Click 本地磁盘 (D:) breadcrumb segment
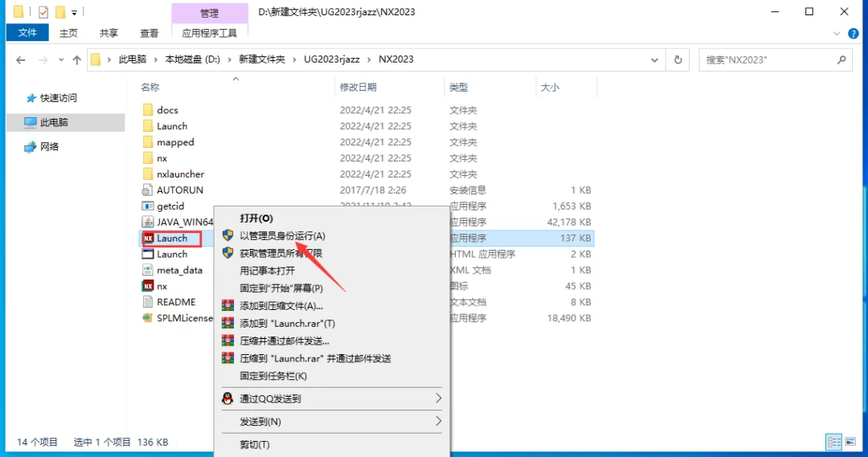Viewport: 868px width, 457px height. tap(193, 59)
